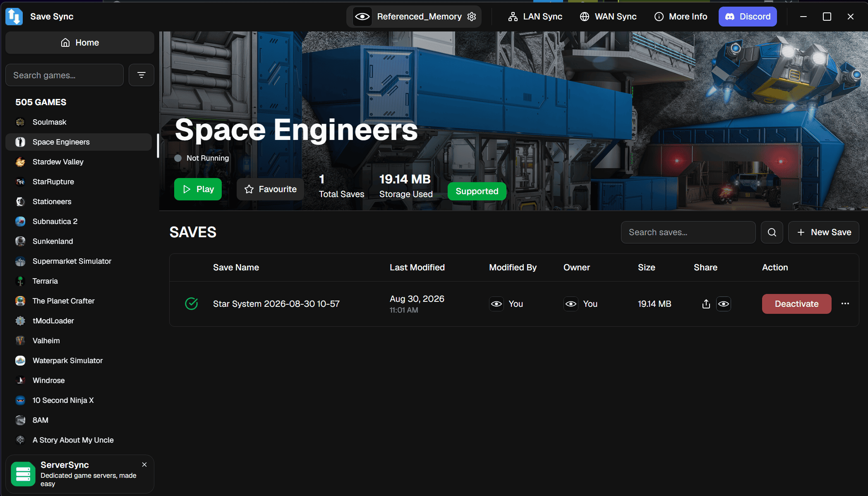The height and width of the screenshot is (496, 868).
Task: Open the Discord link button
Action: click(x=748, y=17)
